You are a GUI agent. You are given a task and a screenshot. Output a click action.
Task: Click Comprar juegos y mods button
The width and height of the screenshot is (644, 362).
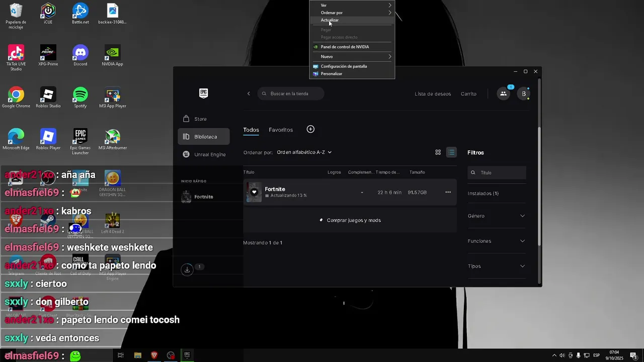tap(350, 220)
